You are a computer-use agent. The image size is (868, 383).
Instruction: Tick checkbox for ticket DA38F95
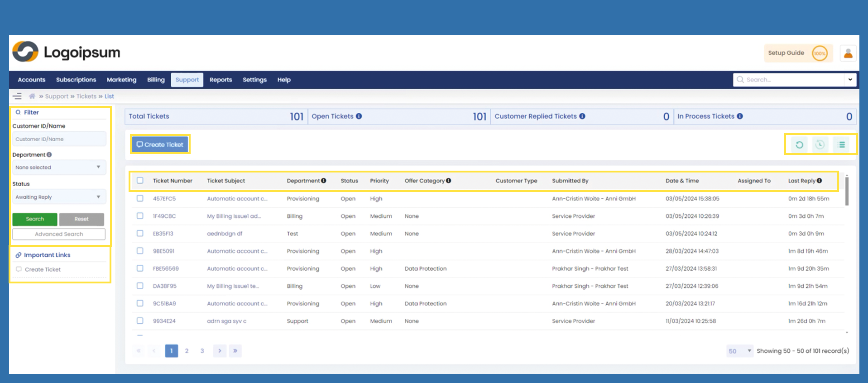click(x=140, y=286)
